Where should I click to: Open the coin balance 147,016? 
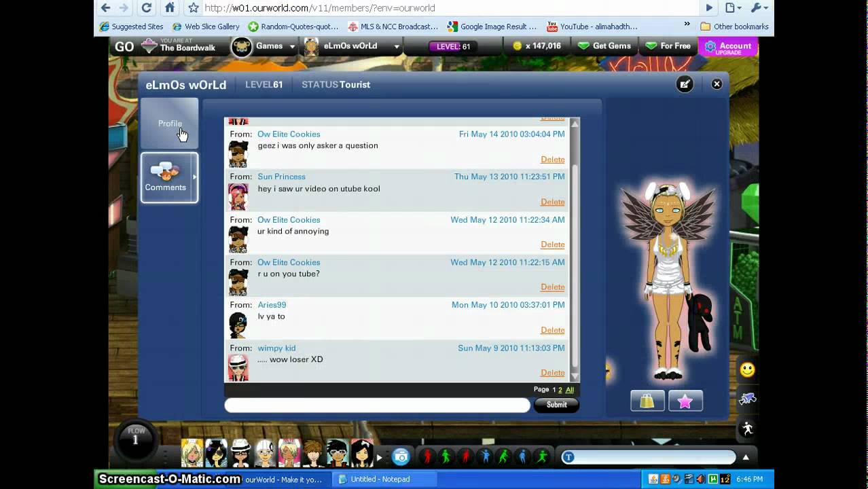(537, 46)
